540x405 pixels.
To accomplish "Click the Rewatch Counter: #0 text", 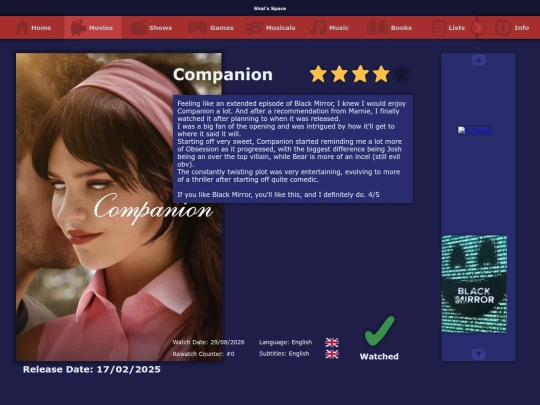I will (x=203, y=354).
